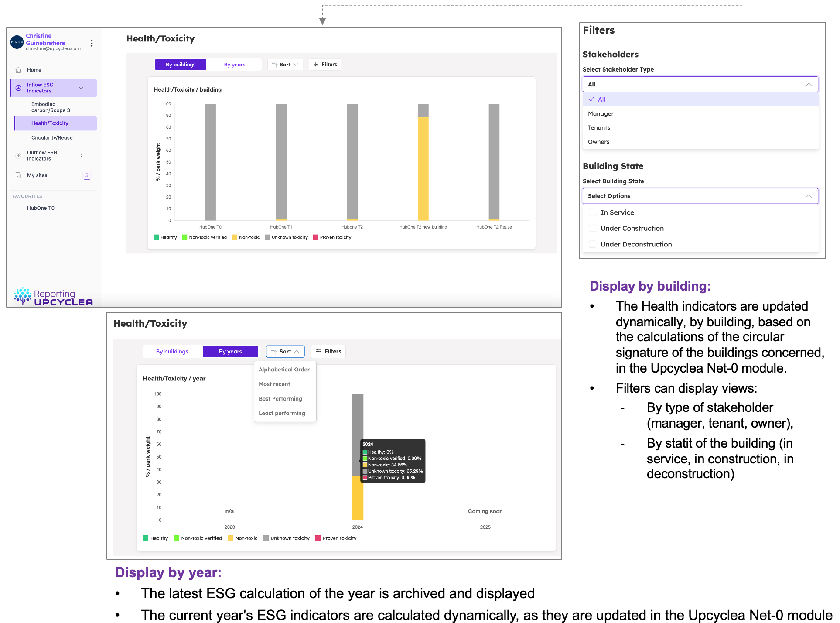Screen dimensions: 840x623
Task: Select active By buildings tab in building view
Action: [181, 65]
